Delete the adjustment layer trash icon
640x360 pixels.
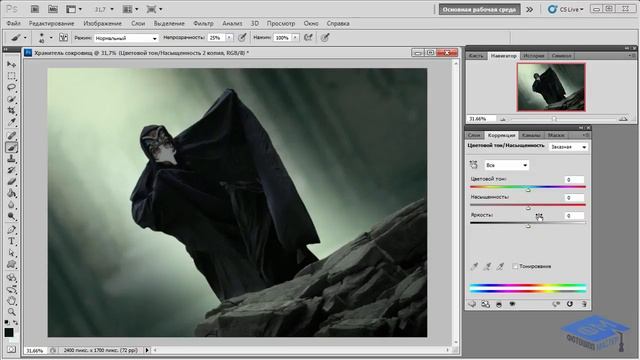pyautogui.click(x=584, y=304)
